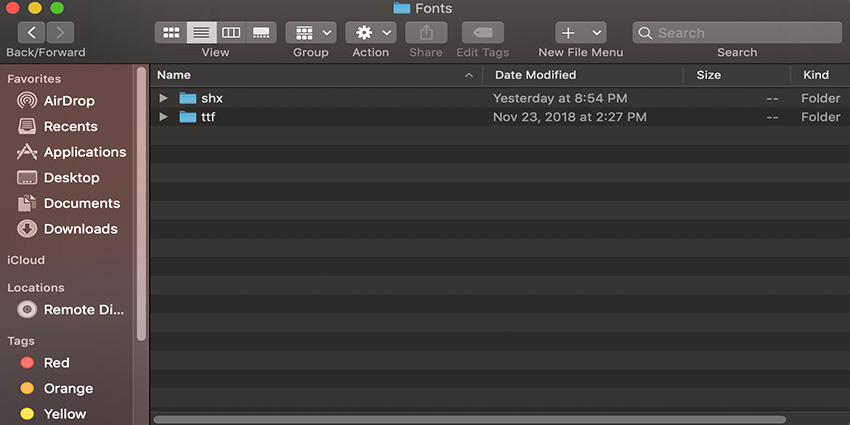The image size is (850, 425).
Task: Open AirDrop from the sidebar
Action: click(70, 101)
